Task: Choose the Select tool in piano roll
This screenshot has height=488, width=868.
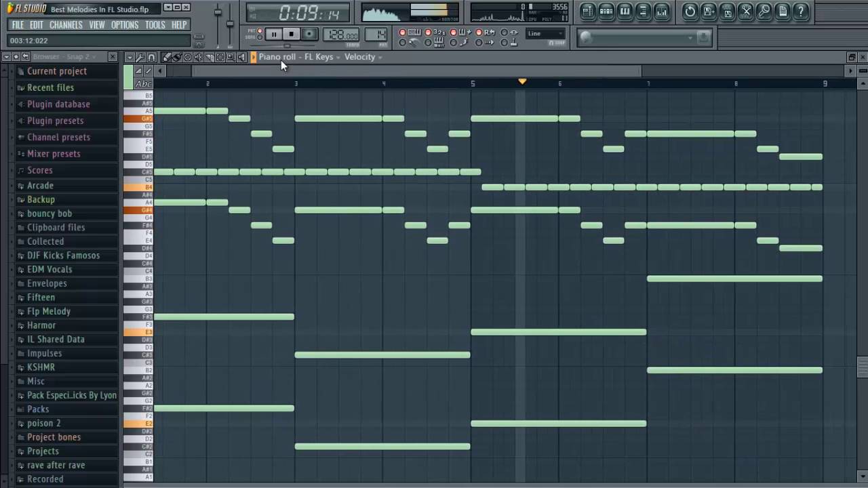Action: 220,58
